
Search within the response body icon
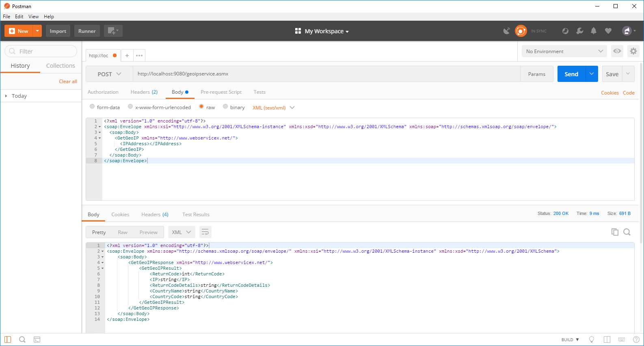click(627, 232)
